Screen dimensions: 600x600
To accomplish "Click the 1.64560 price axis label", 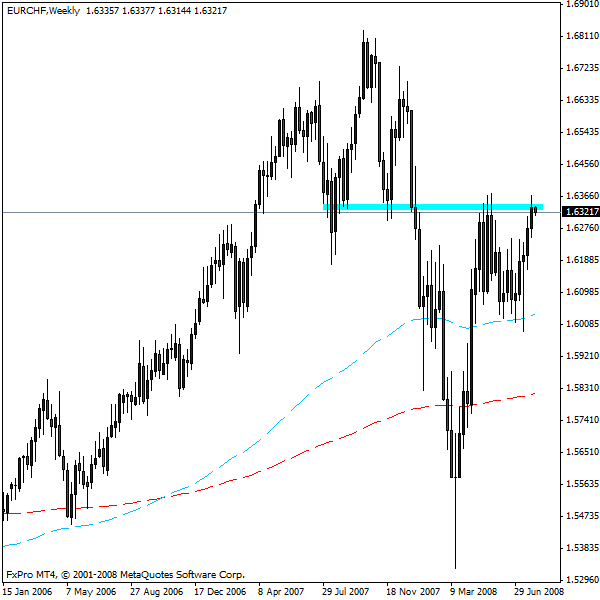I will point(582,164).
